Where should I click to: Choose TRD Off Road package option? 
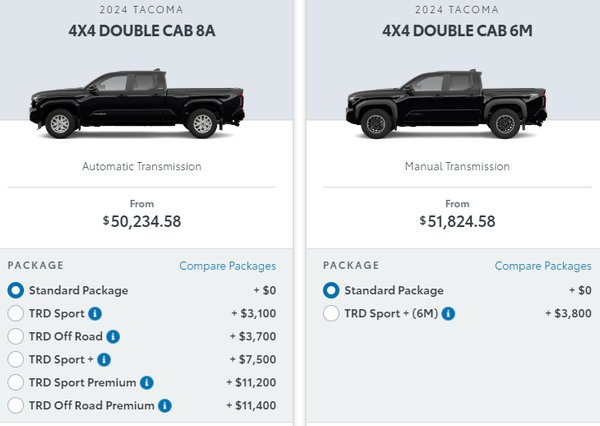(x=16, y=336)
